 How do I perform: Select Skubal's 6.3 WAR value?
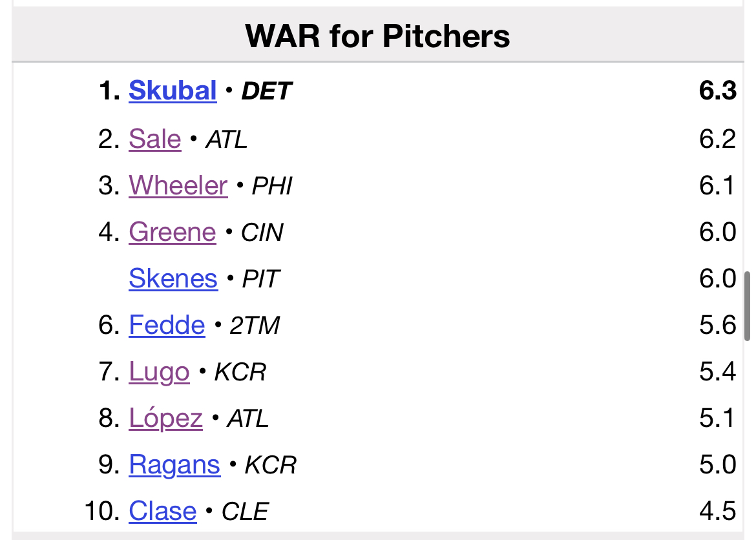717,90
